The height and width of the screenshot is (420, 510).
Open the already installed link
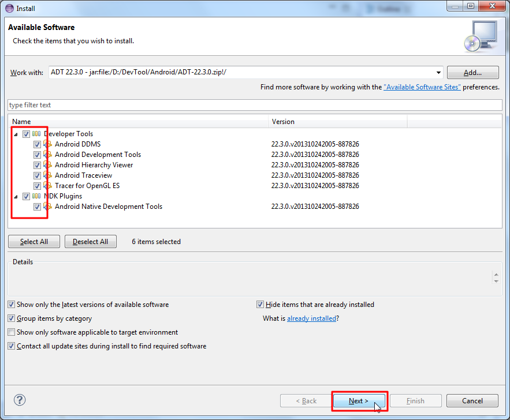pyautogui.click(x=311, y=318)
